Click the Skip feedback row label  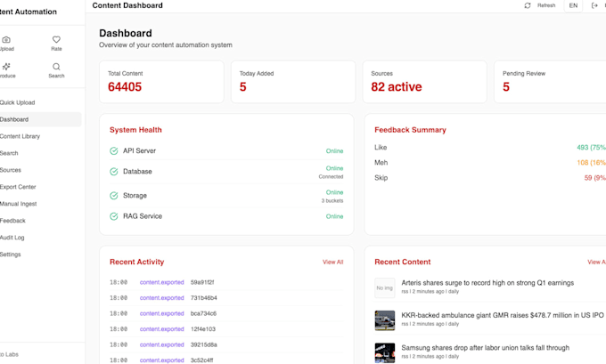pyautogui.click(x=381, y=178)
